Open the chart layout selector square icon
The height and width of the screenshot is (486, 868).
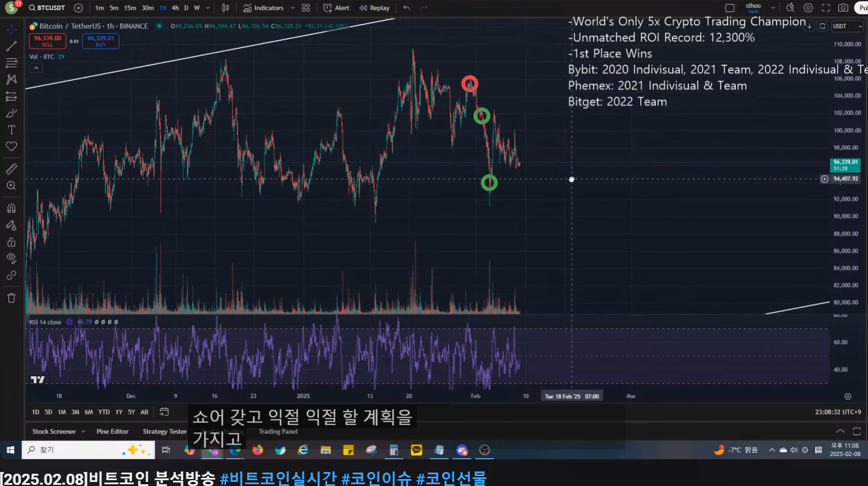coord(729,8)
